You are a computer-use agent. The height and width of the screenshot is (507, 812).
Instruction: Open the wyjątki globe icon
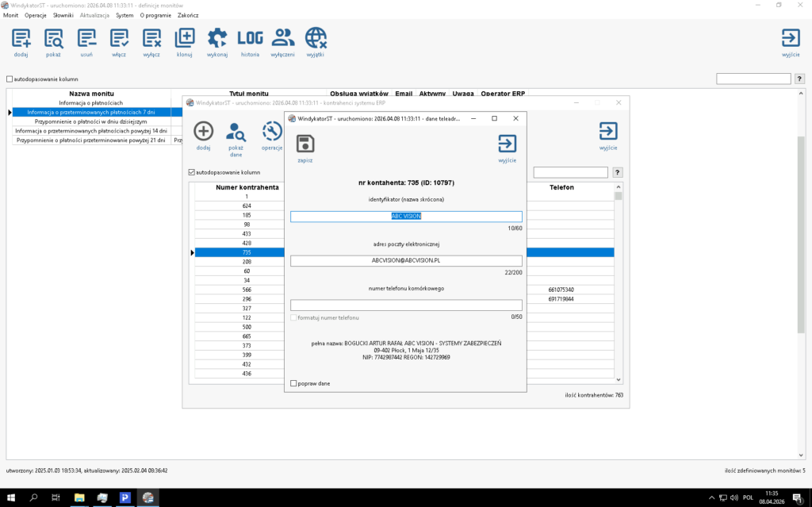pos(316,38)
